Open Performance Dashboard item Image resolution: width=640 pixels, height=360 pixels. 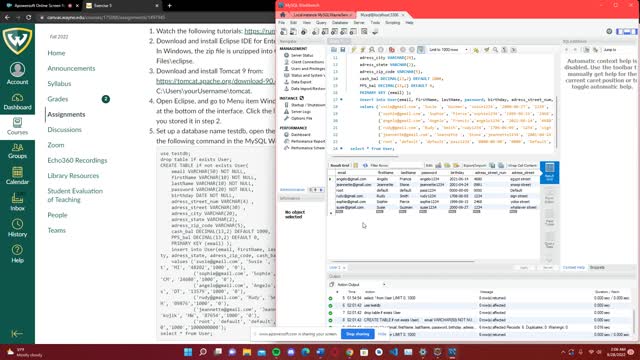[x=300, y=134]
